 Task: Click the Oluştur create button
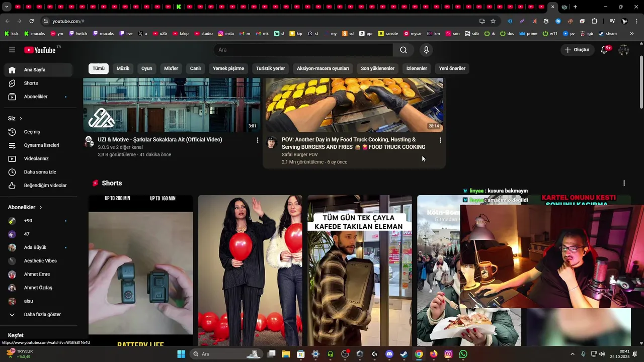point(577,50)
